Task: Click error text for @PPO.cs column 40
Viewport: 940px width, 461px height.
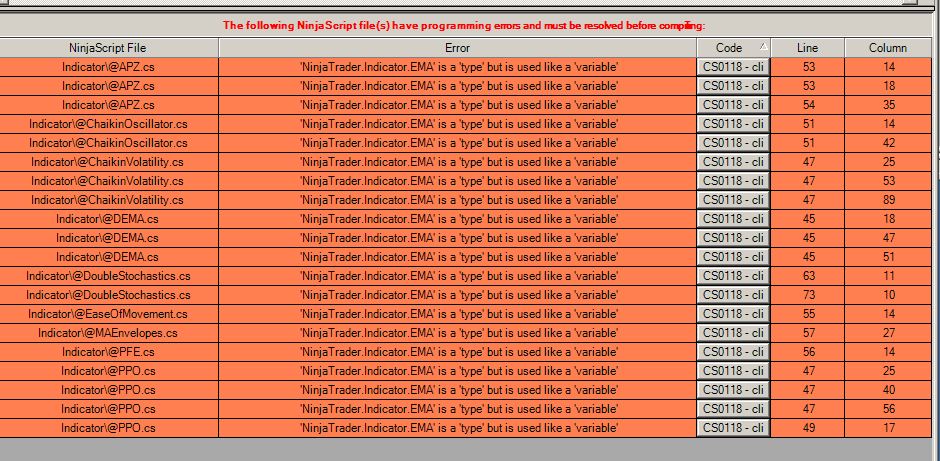Action: (458, 390)
